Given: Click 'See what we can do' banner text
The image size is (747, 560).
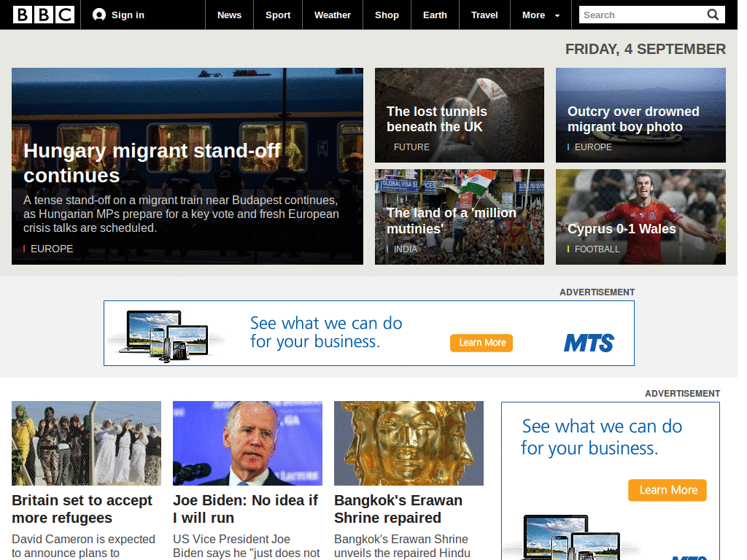Looking at the screenshot, I should pyautogui.click(x=326, y=332).
